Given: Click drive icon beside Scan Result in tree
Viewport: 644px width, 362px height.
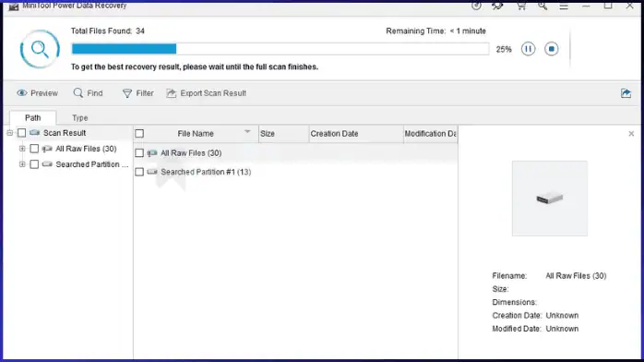Looking at the screenshot, I should [35, 132].
